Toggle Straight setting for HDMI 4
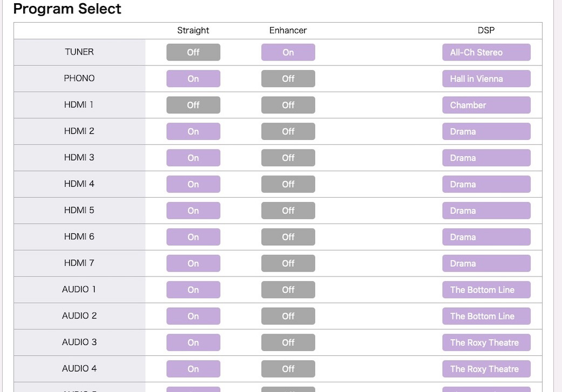The image size is (562, 392). [193, 184]
